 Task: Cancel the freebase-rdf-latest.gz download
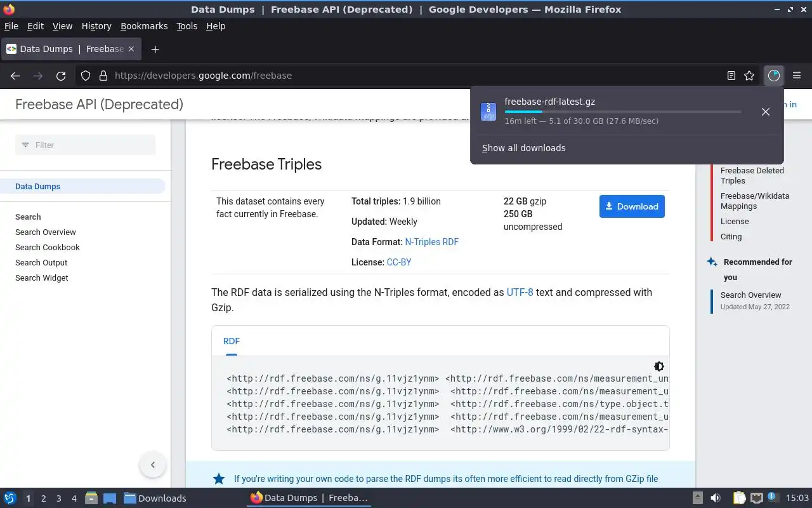pyautogui.click(x=766, y=112)
